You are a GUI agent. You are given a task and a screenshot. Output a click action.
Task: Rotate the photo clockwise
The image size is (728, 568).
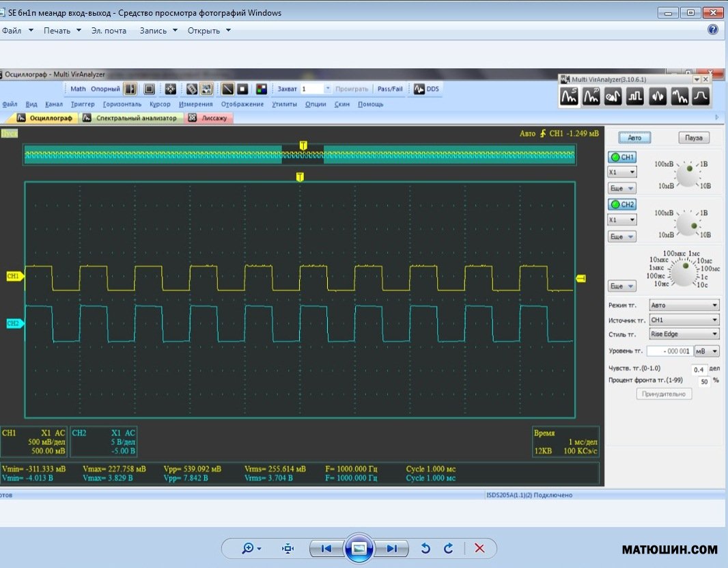click(449, 548)
